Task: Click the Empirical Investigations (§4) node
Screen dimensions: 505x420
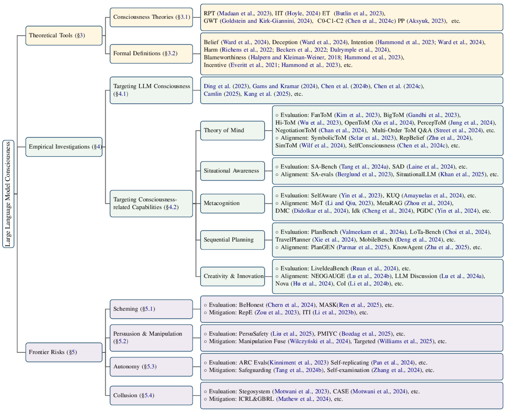Action: click(x=64, y=147)
